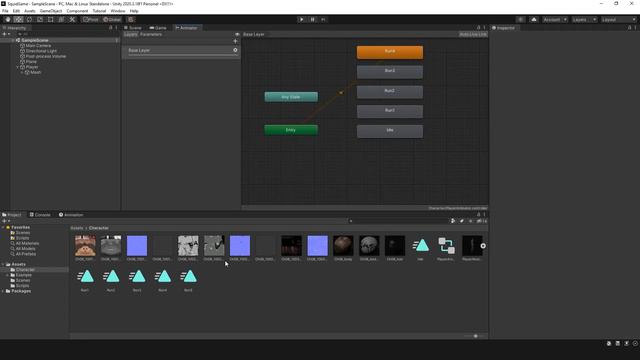Select Post-process Volume in the Hierarchy

[46, 56]
